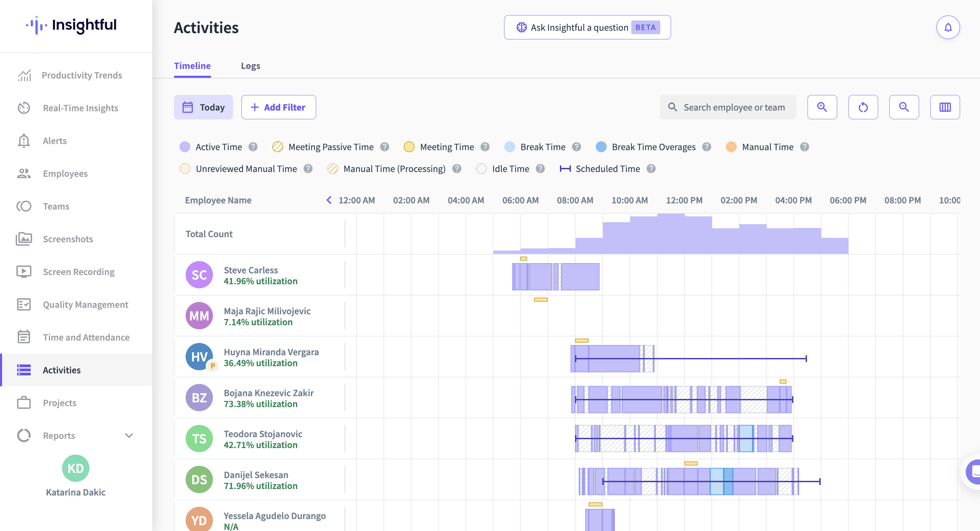Toggle the Active Time legend swatch
The height and width of the screenshot is (531, 980).
click(x=185, y=147)
